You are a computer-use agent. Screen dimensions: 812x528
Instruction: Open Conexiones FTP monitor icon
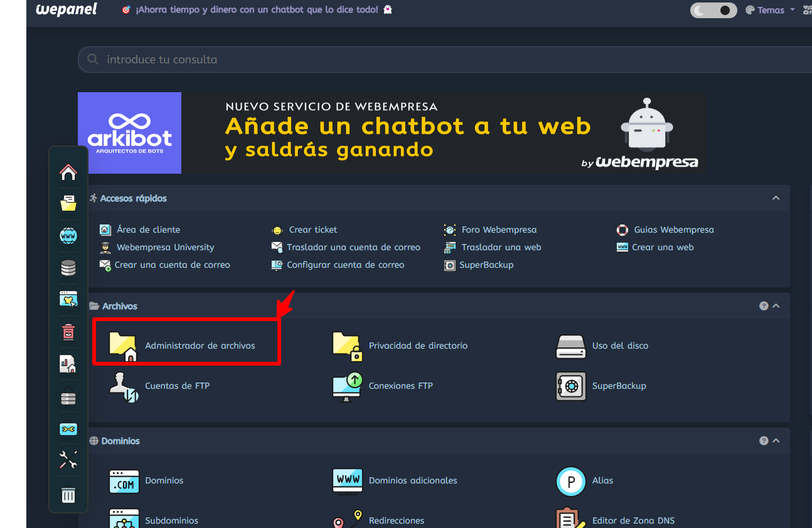[348, 386]
